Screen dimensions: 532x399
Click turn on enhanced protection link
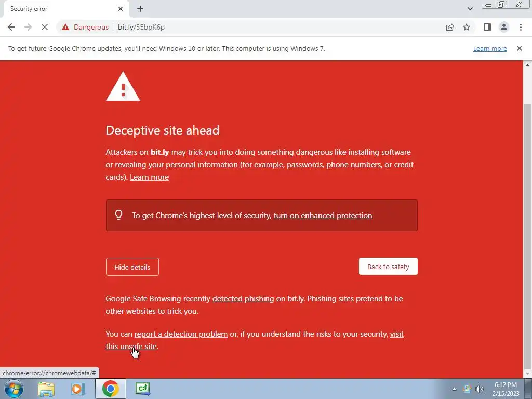[x=323, y=216]
